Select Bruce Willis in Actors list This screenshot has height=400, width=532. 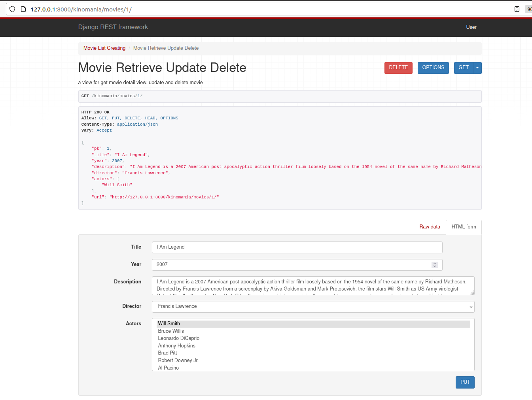coord(313,331)
